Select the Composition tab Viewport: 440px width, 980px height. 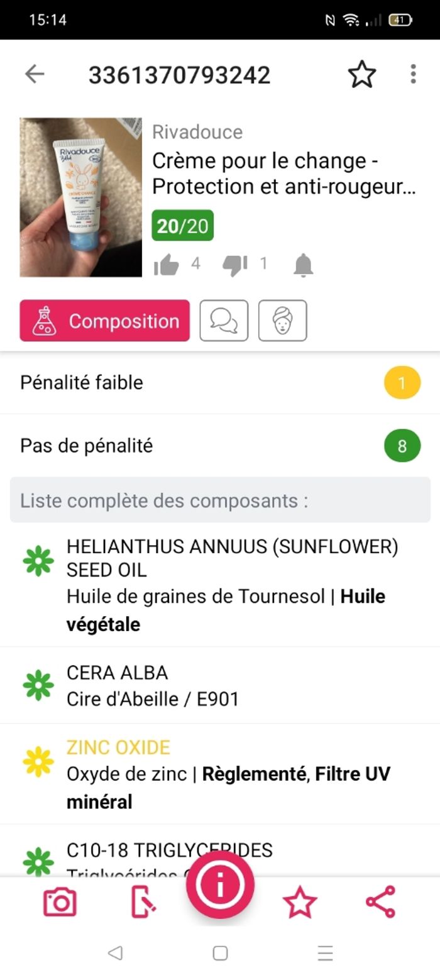(104, 321)
